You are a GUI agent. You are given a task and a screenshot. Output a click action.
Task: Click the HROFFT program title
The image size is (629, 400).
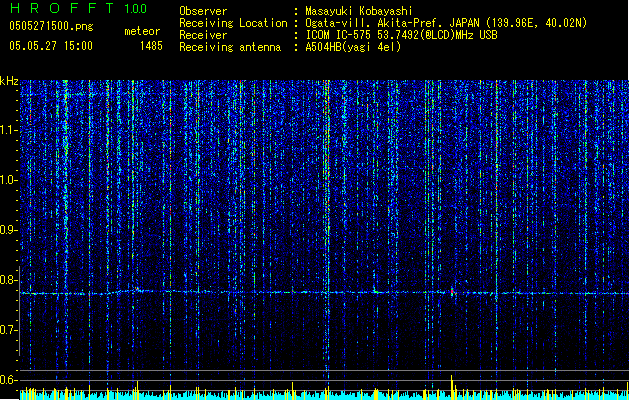(64, 8)
